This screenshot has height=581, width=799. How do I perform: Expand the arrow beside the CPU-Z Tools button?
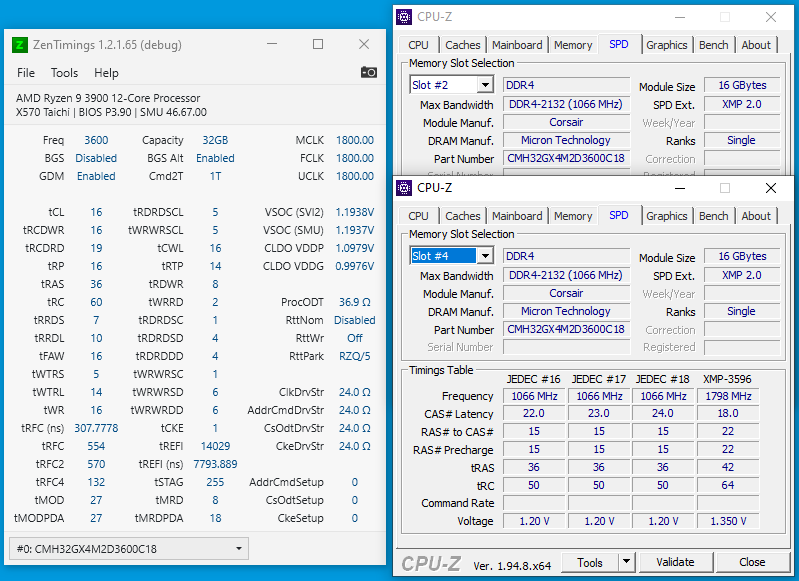pos(626,562)
